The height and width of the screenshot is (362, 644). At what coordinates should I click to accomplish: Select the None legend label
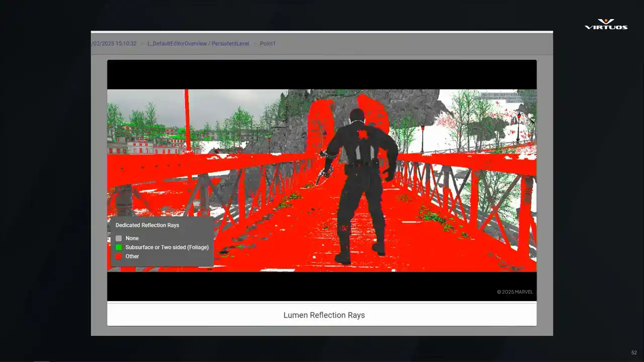132,238
